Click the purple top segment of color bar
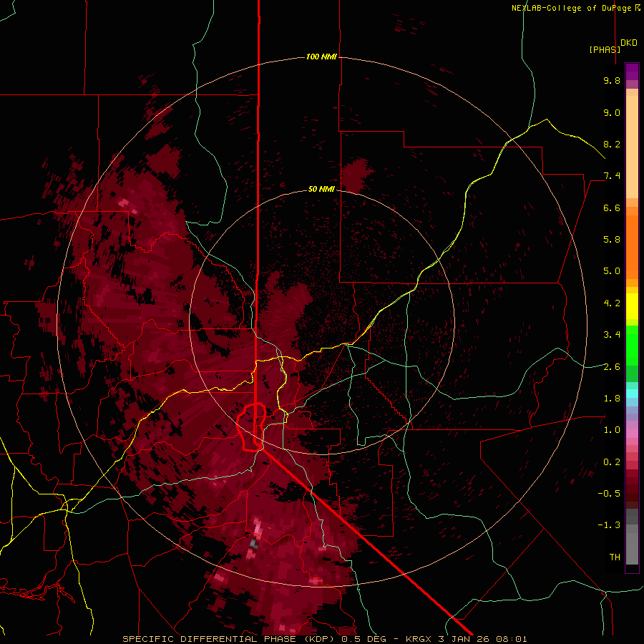The height and width of the screenshot is (644, 644). tap(632, 72)
